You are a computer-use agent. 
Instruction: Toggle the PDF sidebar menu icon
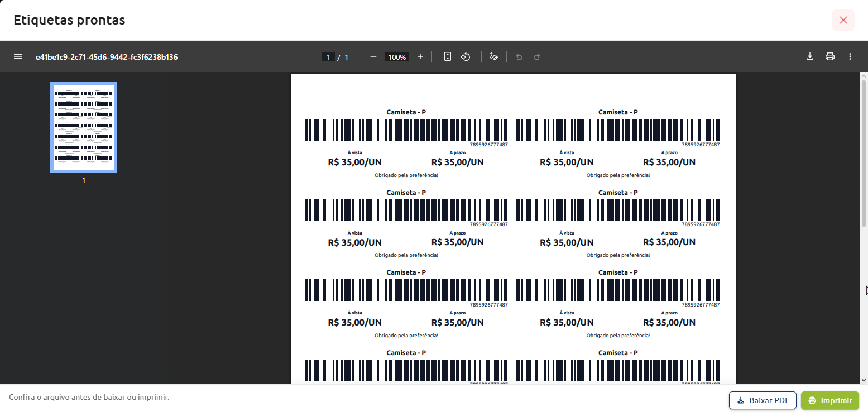pyautogui.click(x=18, y=56)
